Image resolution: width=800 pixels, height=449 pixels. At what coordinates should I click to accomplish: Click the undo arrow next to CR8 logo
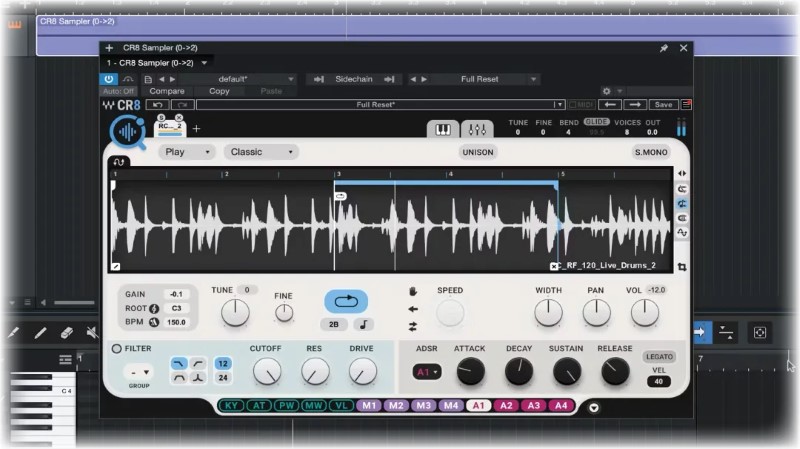157,105
